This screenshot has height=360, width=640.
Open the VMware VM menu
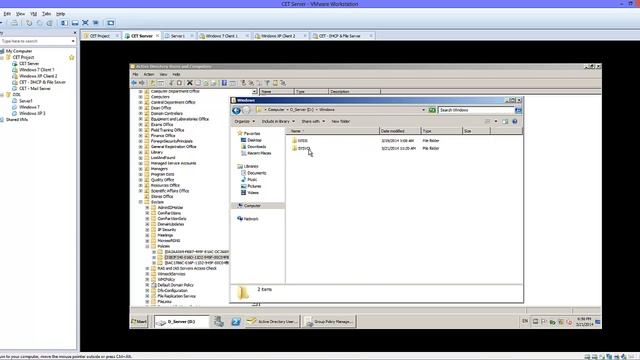point(33,14)
